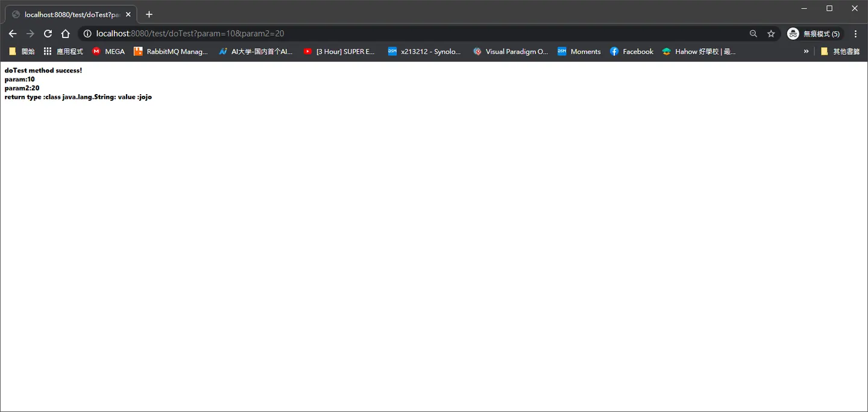This screenshot has width=868, height=412.
Task: Open the 其他書籤 bookmarks folder
Action: coord(840,51)
